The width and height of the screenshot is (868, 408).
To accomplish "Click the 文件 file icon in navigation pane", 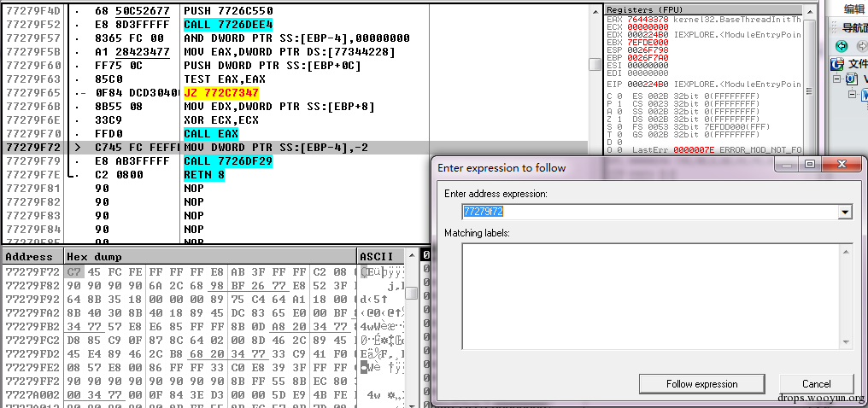I will click(837, 64).
